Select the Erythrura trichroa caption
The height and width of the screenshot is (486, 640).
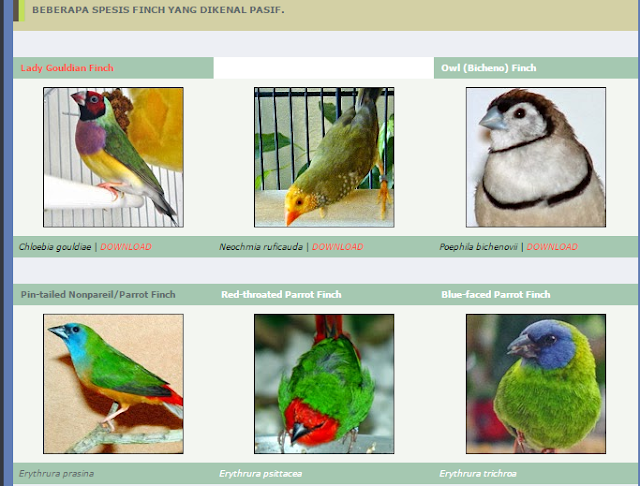tap(478, 473)
